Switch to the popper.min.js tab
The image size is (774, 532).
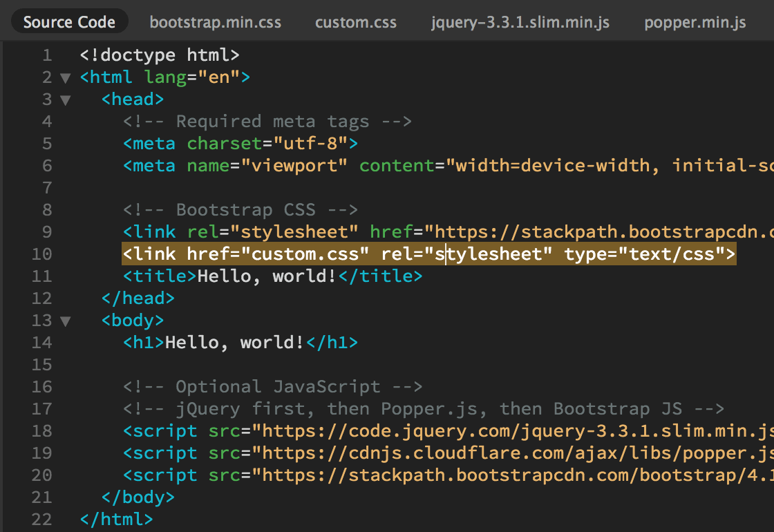pos(695,22)
